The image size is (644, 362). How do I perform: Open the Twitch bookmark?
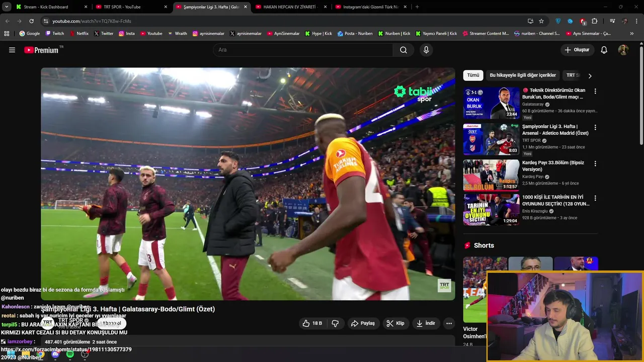55,34
